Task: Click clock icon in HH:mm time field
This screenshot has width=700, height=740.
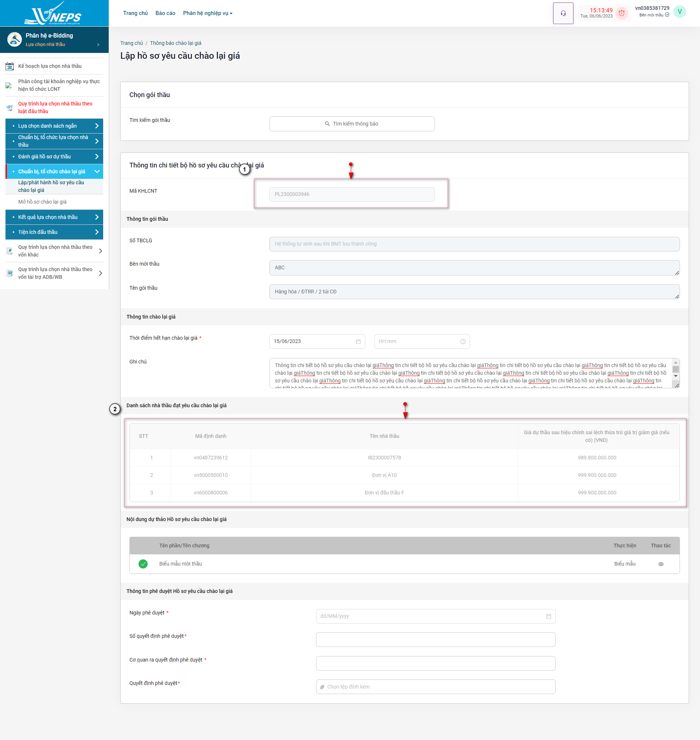Action: [463, 341]
